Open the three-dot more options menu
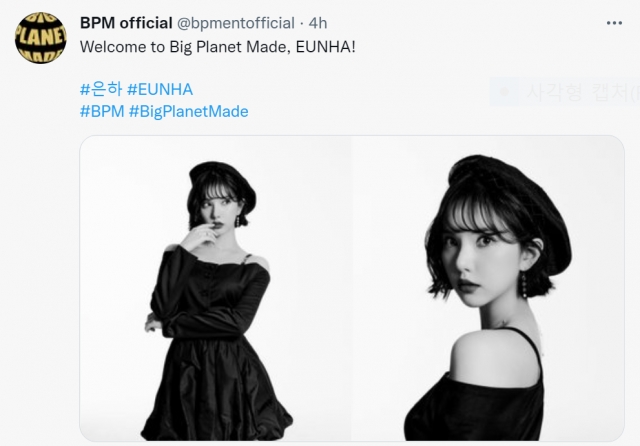 click(614, 23)
